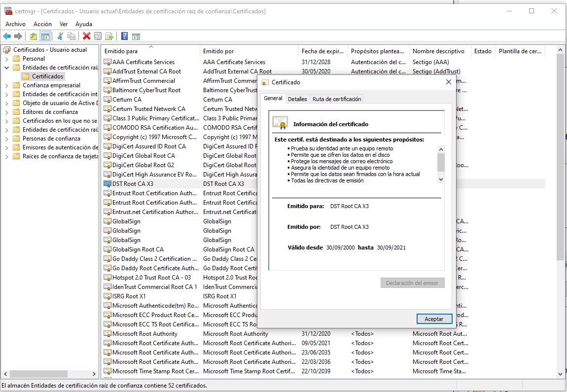567x392 pixels.
Task: Expand the Personal folder tree node
Action: (6, 59)
